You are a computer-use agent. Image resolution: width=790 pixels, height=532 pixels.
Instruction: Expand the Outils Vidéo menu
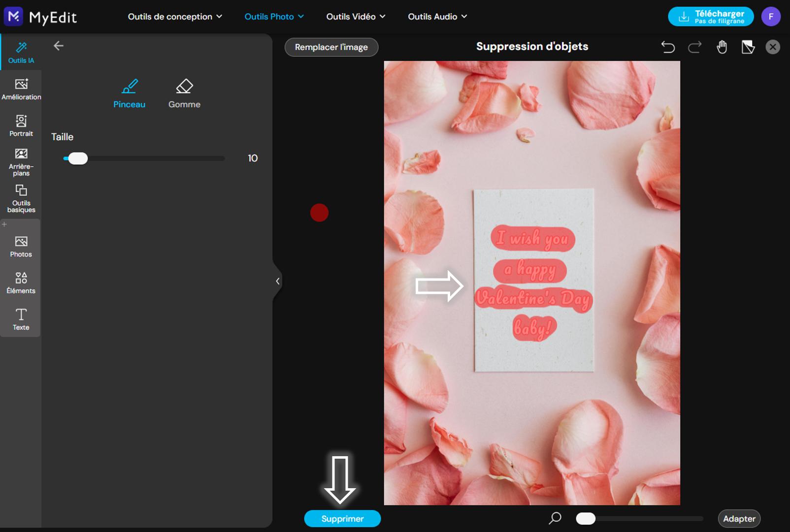[x=356, y=17]
